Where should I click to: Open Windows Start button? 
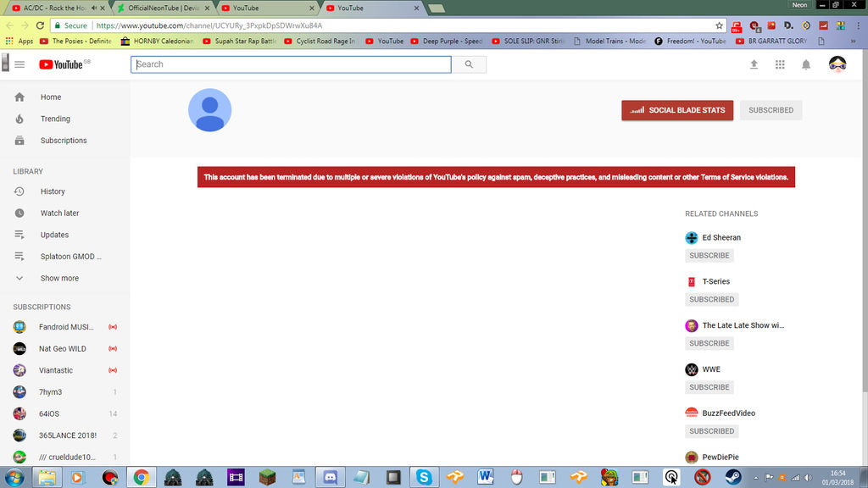pyautogui.click(x=14, y=477)
